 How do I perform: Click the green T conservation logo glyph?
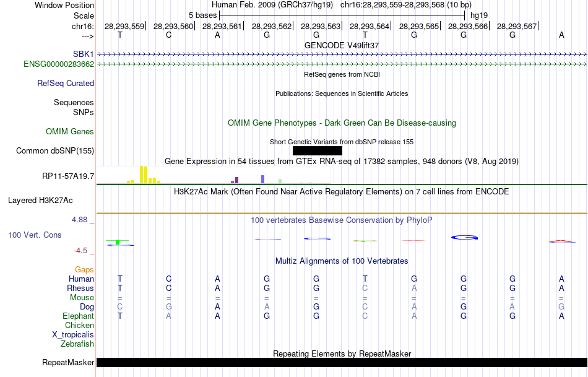[x=118, y=242]
